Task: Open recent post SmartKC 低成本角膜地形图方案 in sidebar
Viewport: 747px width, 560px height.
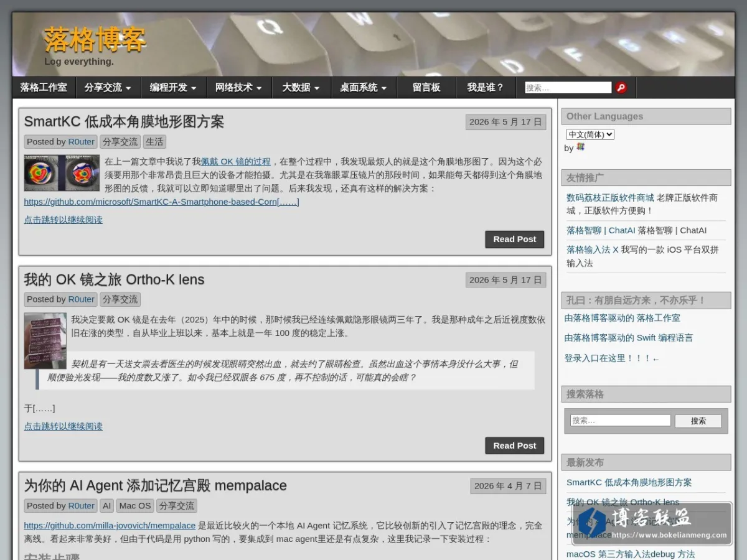Action: [x=629, y=482]
